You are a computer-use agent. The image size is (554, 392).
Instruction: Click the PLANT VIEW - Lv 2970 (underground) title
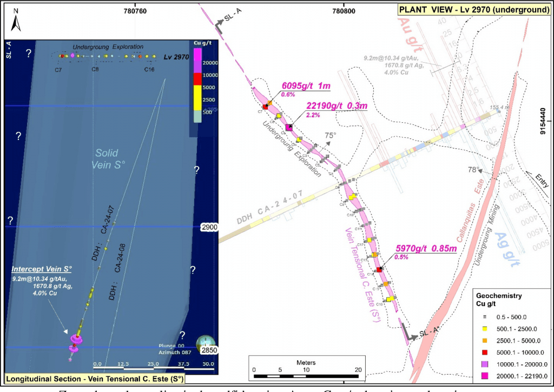pyautogui.click(x=474, y=10)
